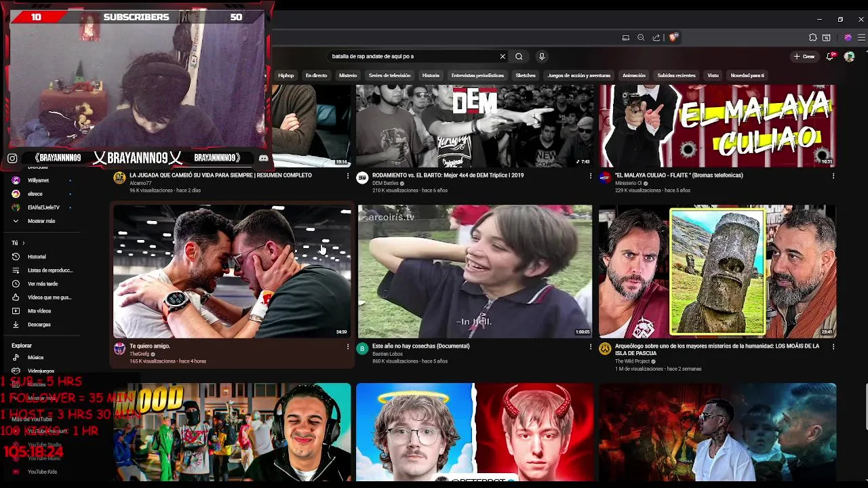868x488 pixels.
Task: Click Alcamo77 channel avatar
Action: coord(119,178)
